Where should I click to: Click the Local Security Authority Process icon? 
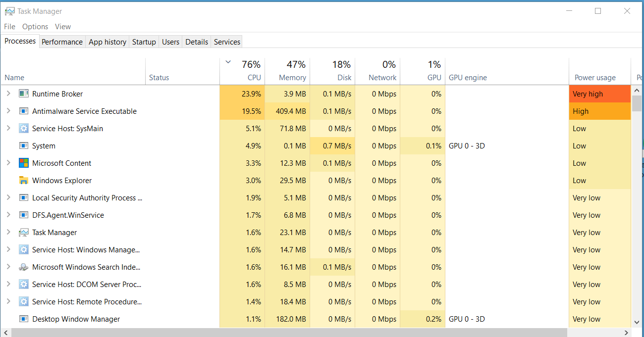tap(24, 197)
